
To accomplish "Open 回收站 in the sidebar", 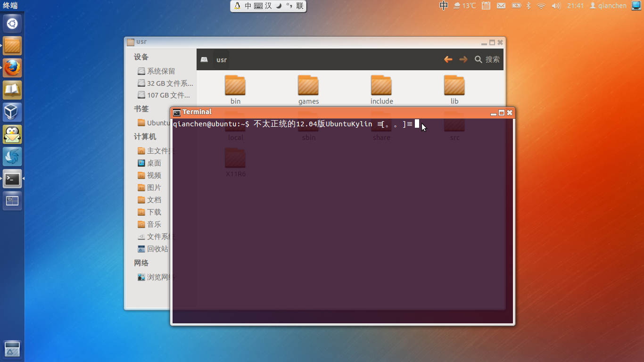I will [154, 249].
